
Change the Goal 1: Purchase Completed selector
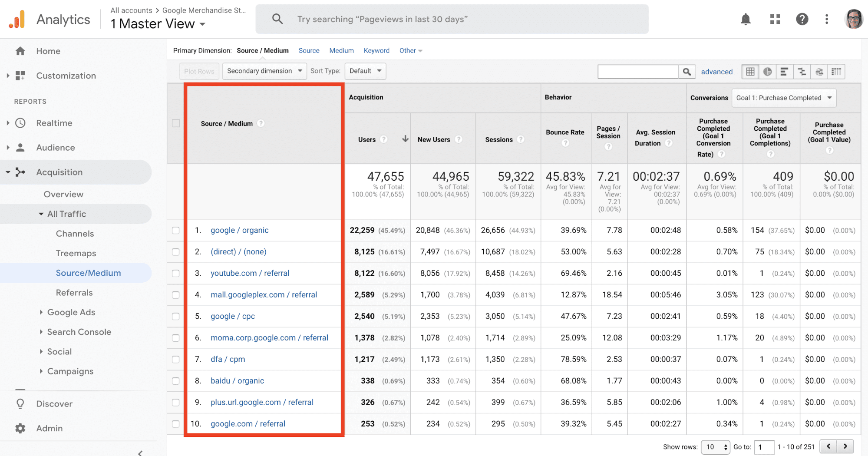pos(783,98)
